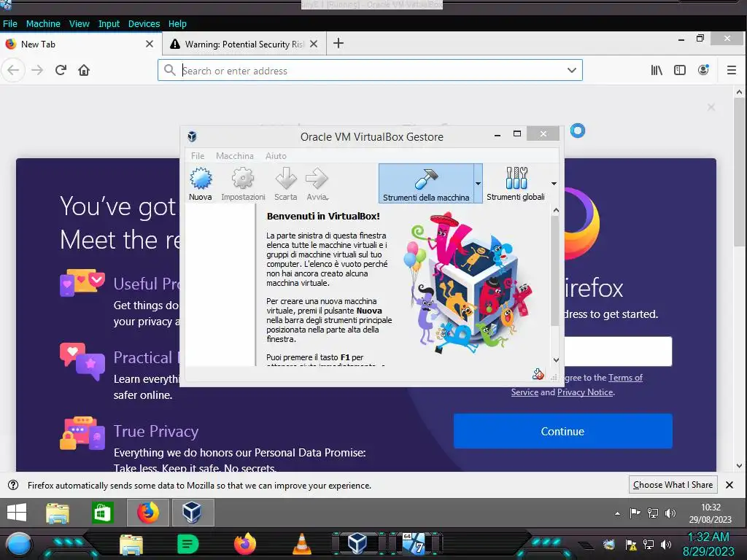Go to Firefox home page icon
The width and height of the screenshot is (747, 560).
[84, 71]
